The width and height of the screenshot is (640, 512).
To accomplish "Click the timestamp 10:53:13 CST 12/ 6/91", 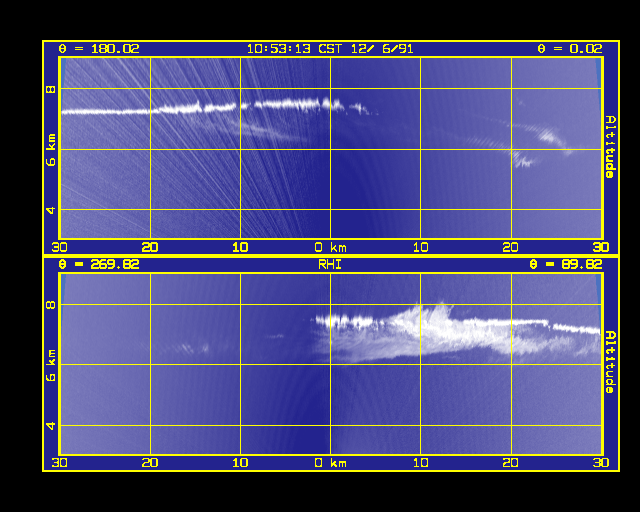I will coord(330,49).
